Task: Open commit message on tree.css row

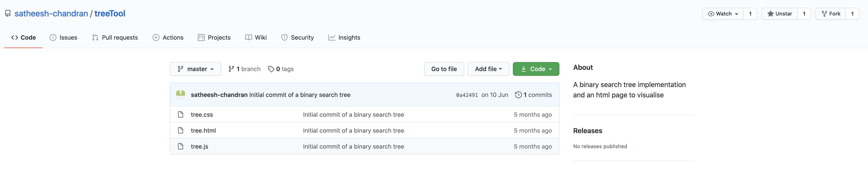Action: [353, 115]
